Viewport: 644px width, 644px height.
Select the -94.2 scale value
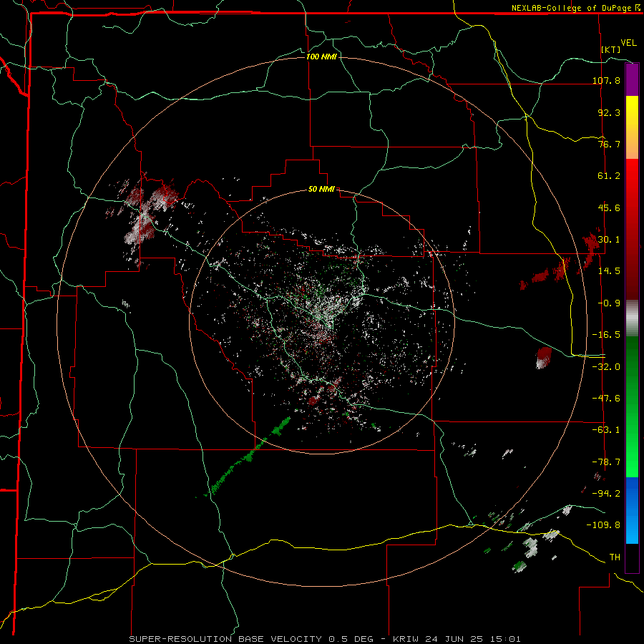pyautogui.click(x=606, y=493)
